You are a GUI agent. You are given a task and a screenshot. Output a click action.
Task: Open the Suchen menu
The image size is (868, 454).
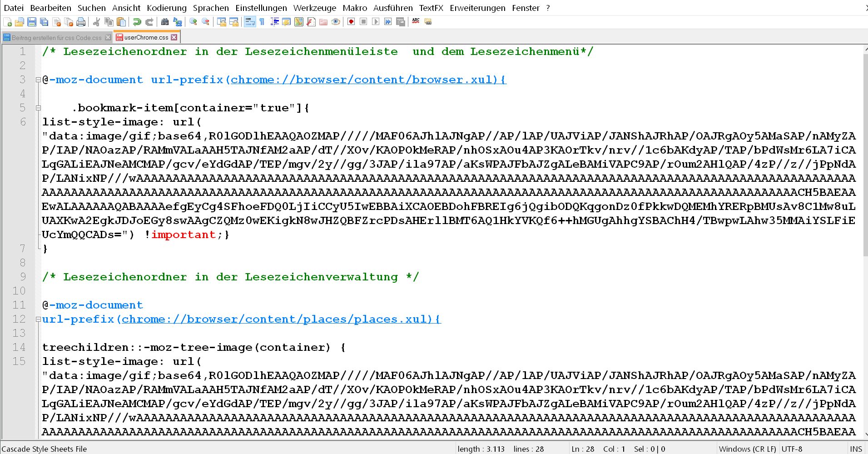point(91,8)
